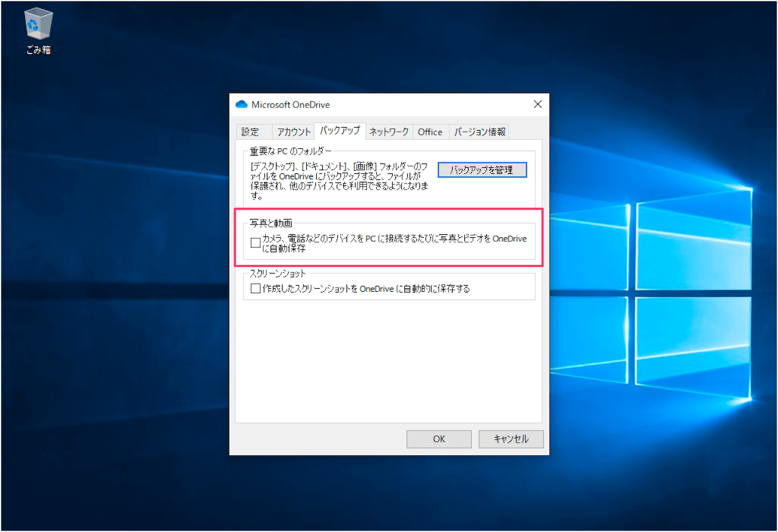Switch to the アカウント tab

(294, 132)
